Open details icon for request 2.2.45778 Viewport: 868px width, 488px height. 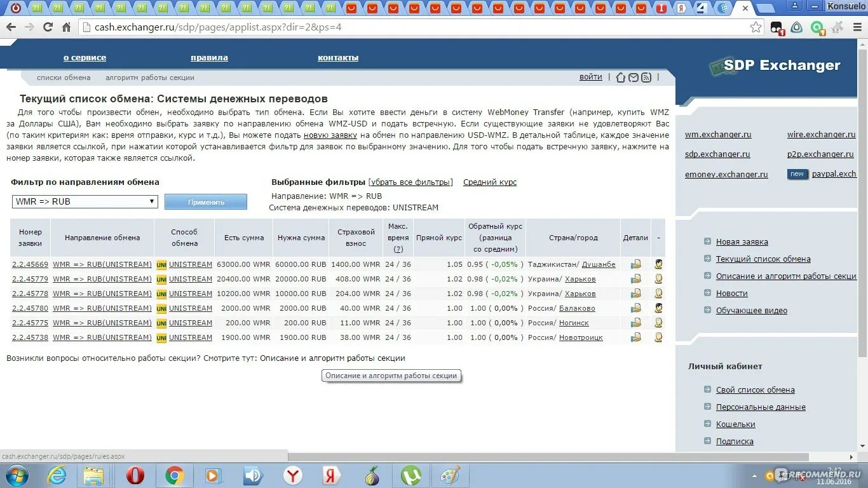click(x=635, y=294)
